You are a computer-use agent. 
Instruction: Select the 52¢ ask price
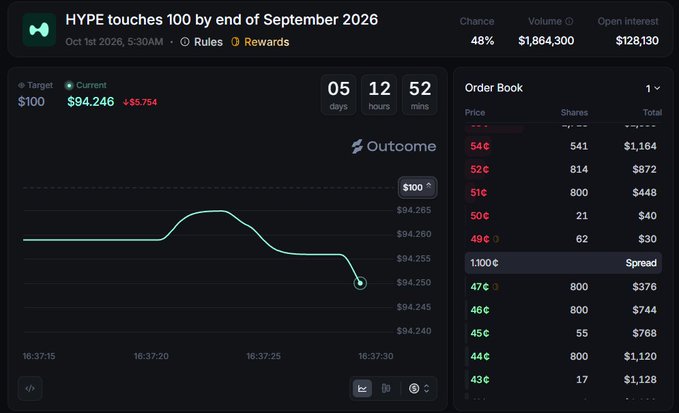point(480,169)
